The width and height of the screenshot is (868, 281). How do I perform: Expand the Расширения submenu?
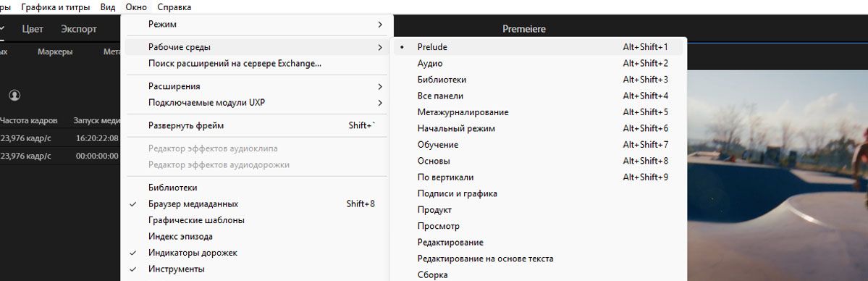pos(257,86)
